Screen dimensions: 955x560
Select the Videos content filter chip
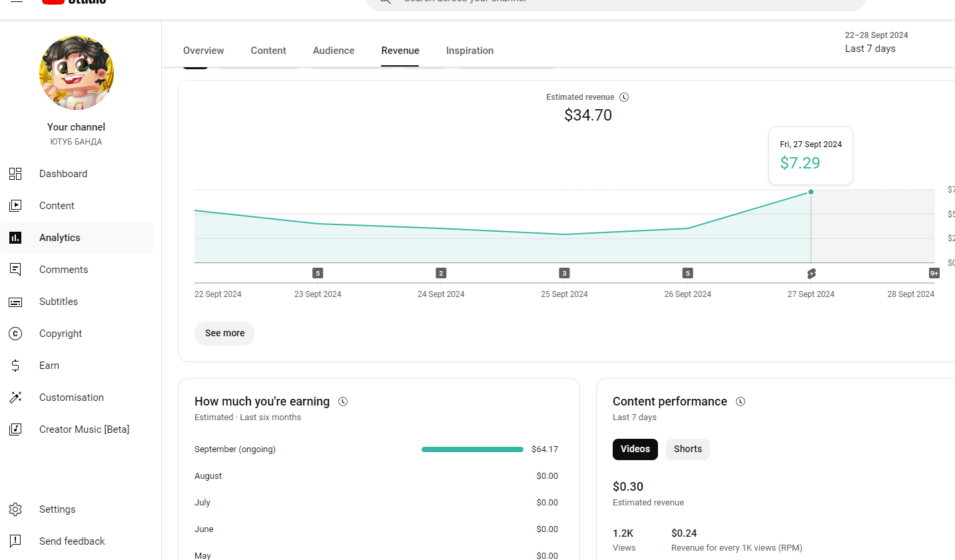coord(635,449)
